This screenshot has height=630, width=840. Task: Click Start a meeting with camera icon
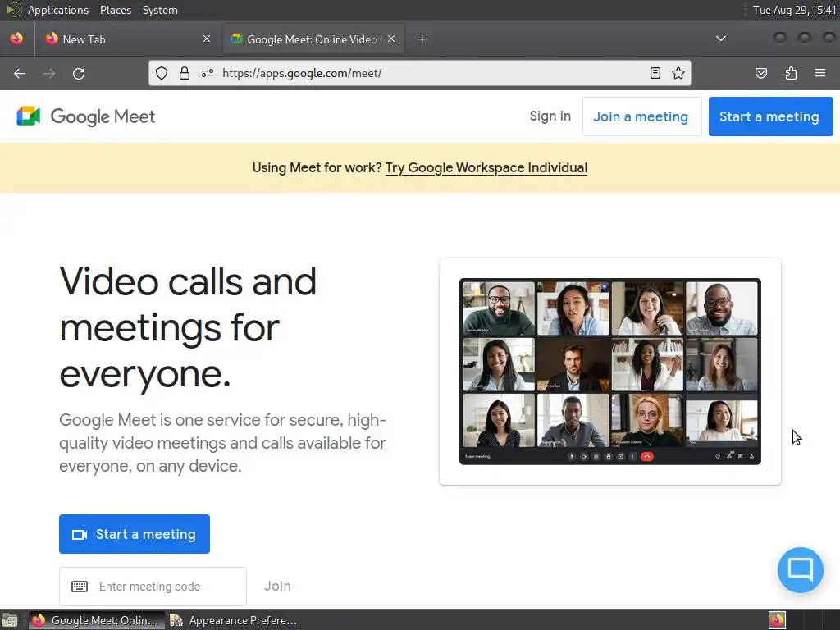point(135,534)
